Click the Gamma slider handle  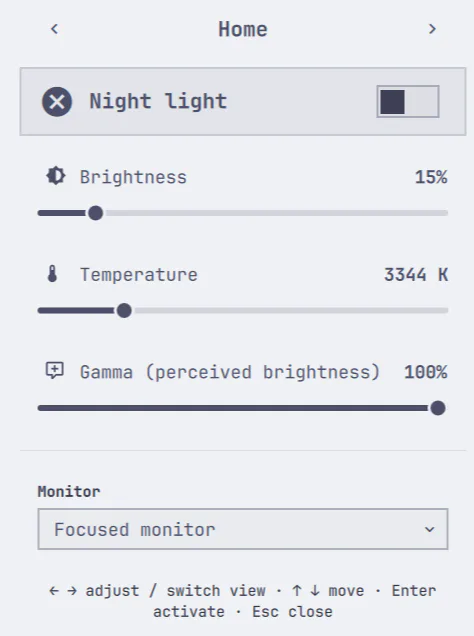pos(438,408)
